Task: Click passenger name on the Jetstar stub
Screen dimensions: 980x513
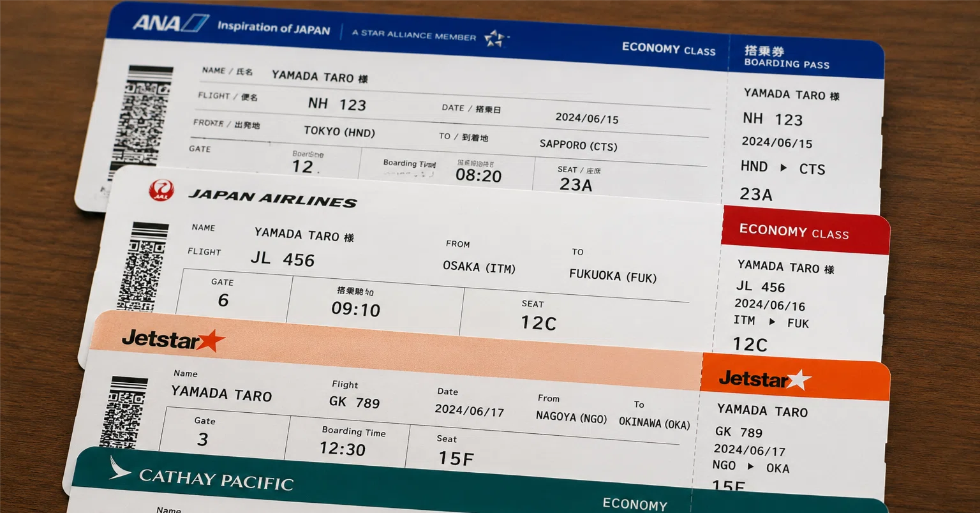Action: [762, 410]
